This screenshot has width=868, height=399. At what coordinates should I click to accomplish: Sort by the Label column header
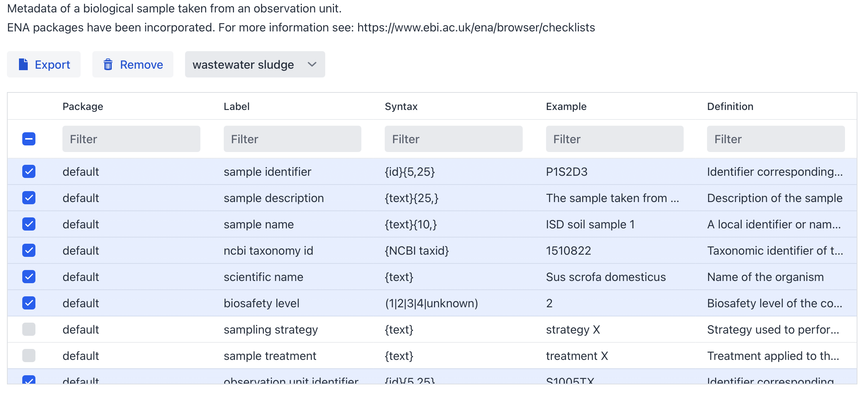pos(237,106)
